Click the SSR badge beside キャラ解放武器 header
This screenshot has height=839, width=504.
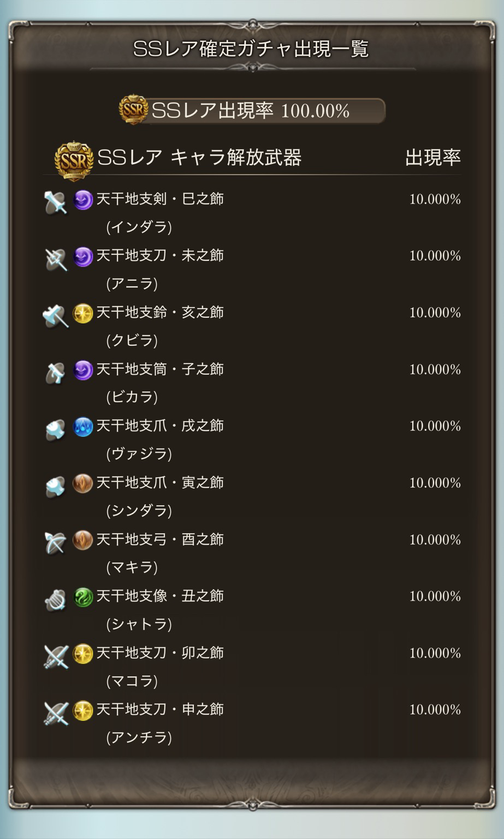[74, 161]
